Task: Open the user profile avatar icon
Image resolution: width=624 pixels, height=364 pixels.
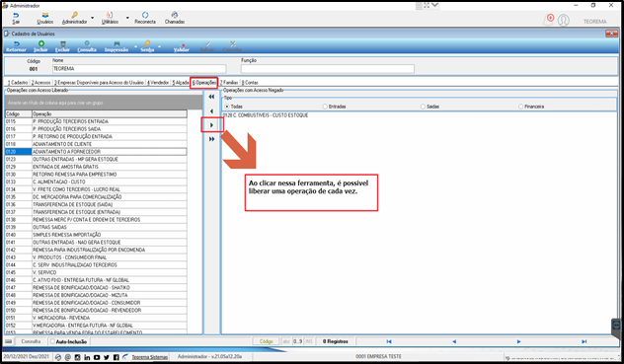Action: tap(564, 21)
